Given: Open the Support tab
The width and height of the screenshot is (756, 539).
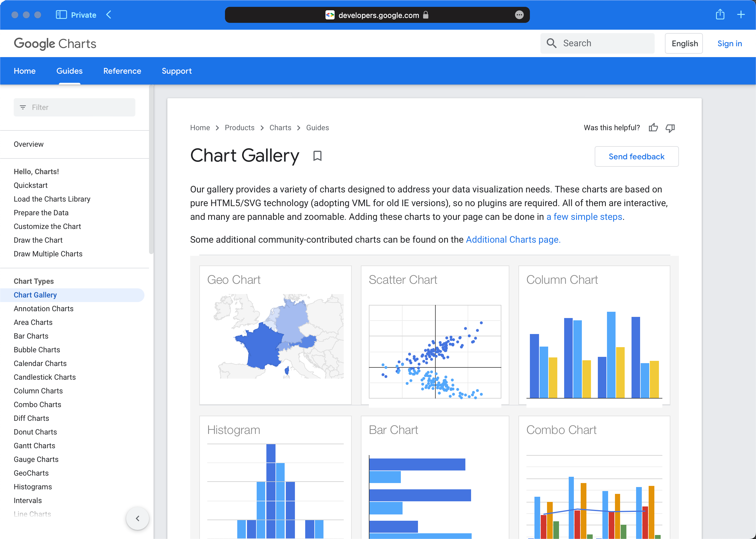Looking at the screenshot, I should point(176,71).
